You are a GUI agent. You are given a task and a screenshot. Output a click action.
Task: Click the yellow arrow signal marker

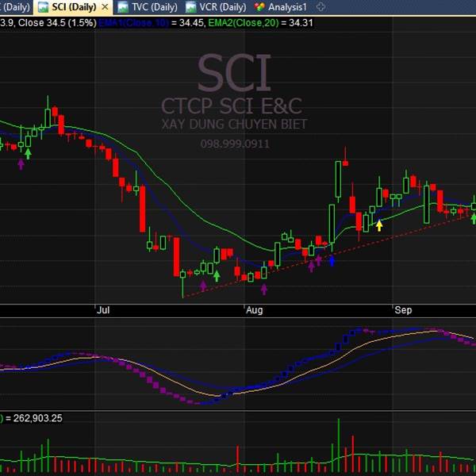pos(379,225)
